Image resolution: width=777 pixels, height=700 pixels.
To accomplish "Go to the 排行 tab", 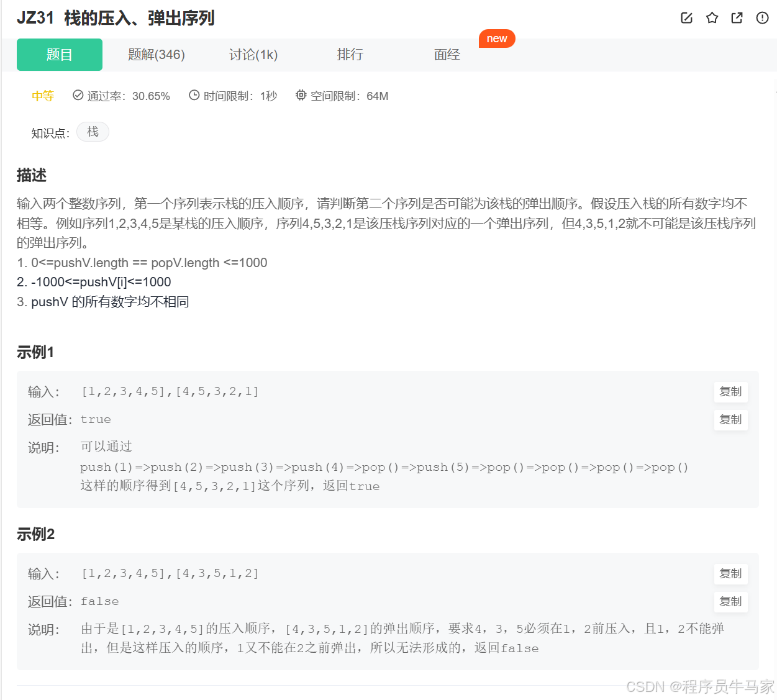I will 350,55.
